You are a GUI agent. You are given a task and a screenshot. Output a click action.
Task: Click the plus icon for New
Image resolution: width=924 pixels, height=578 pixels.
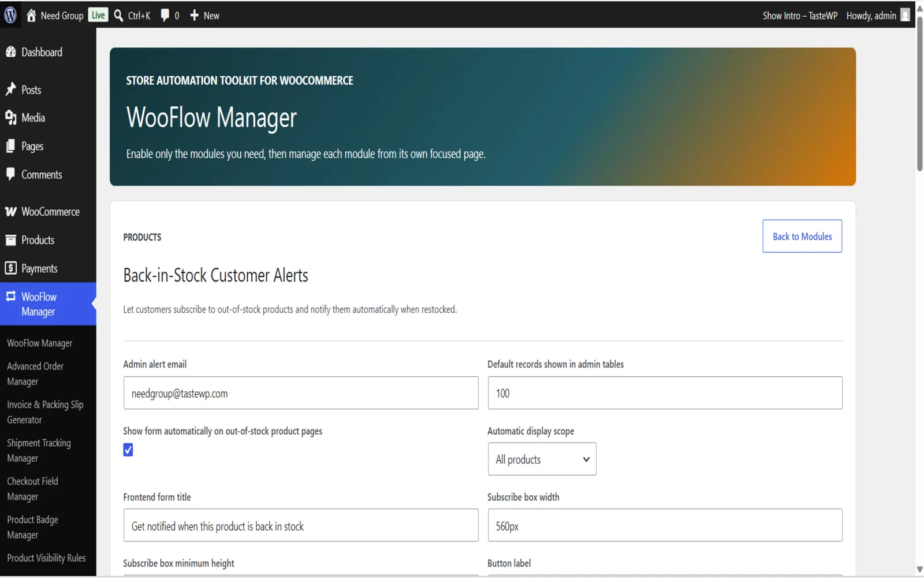click(194, 16)
